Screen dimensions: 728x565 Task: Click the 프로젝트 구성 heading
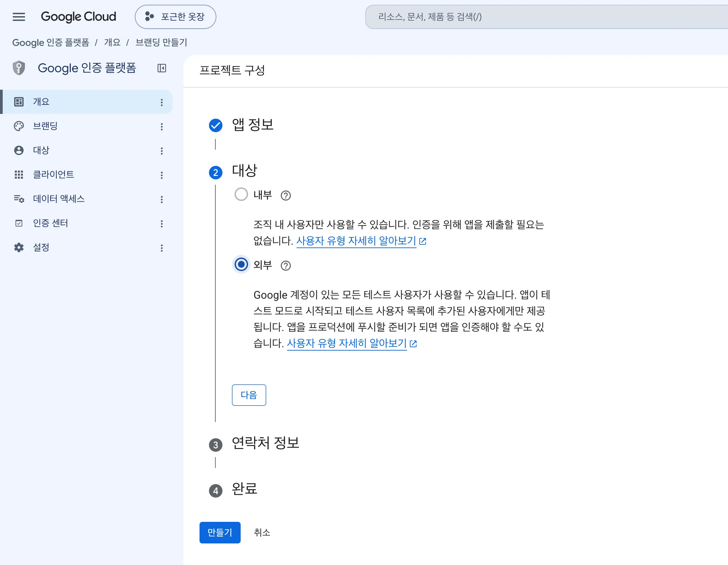232,70
